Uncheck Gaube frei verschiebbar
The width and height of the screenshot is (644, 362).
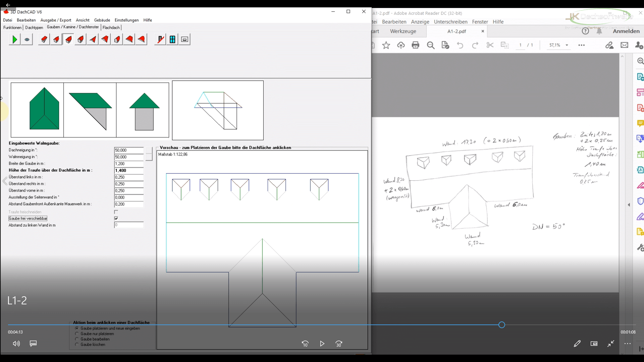click(116, 218)
